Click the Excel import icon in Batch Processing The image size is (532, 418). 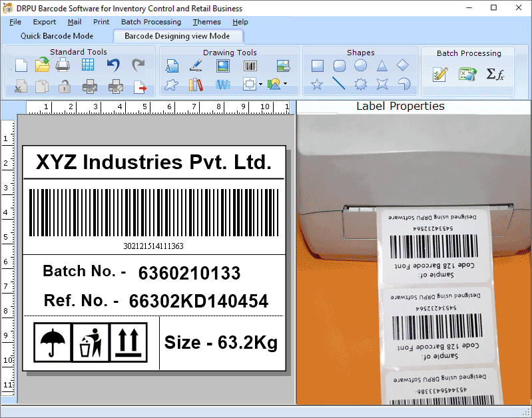(467, 75)
